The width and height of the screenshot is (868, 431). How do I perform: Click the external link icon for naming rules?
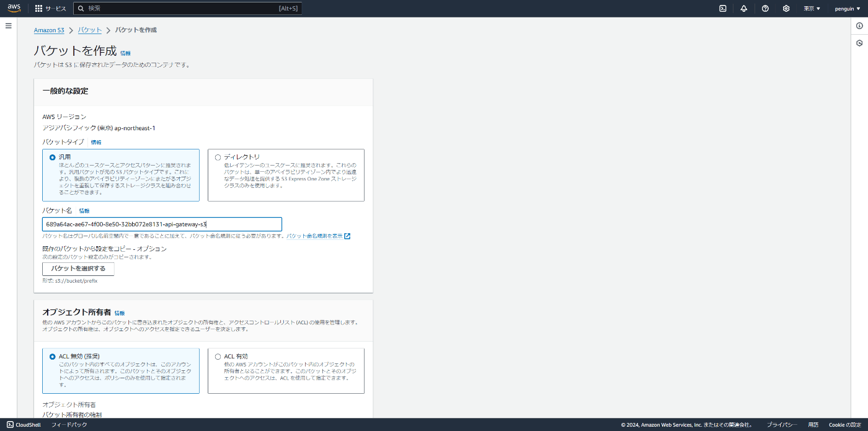[x=347, y=236]
